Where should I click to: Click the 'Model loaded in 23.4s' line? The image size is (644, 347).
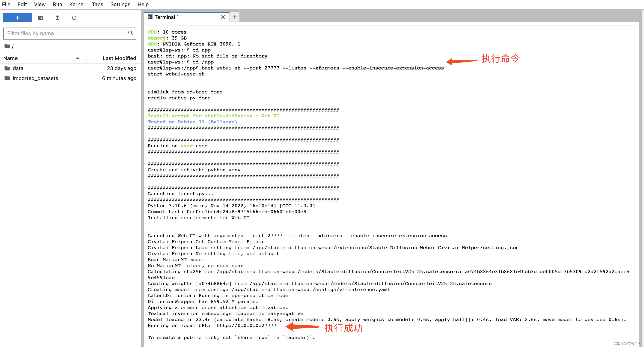pyautogui.click(x=387, y=319)
